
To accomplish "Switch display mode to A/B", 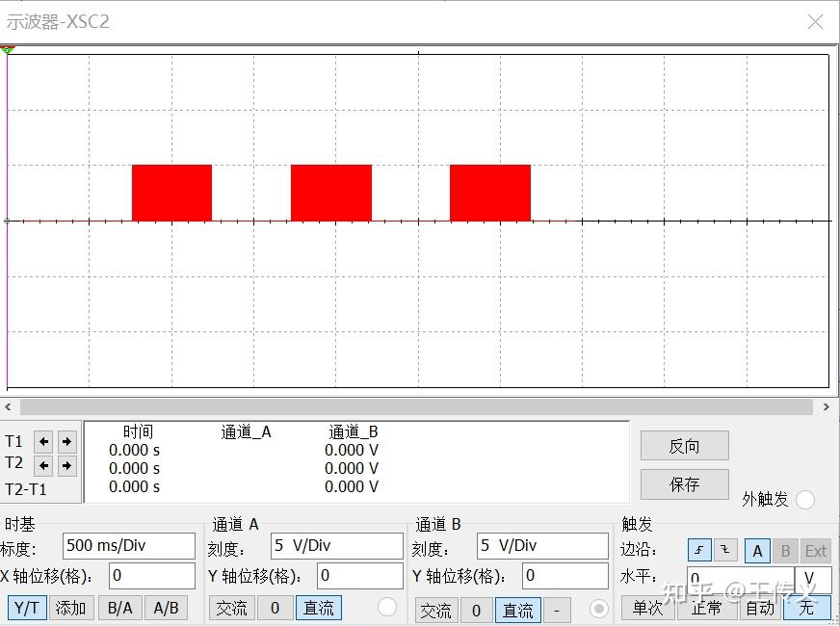I will coord(167,610).
